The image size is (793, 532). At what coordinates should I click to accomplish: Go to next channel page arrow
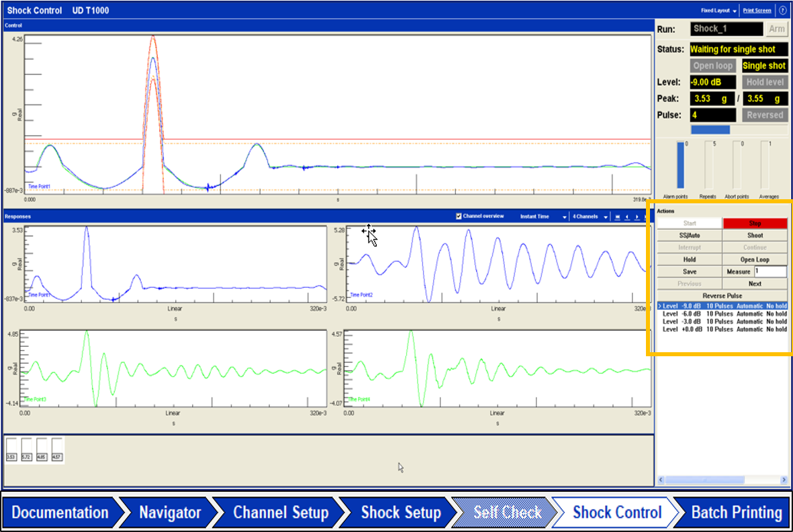tap(637, 217)
